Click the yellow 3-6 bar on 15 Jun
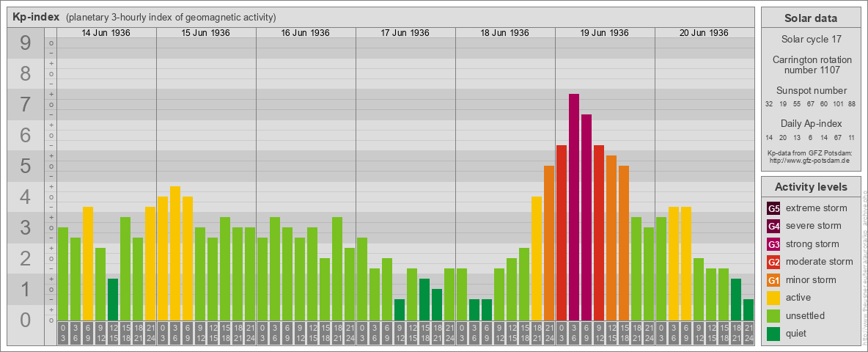This screenshot has width=868, height=352. click(x=175, y=254)
